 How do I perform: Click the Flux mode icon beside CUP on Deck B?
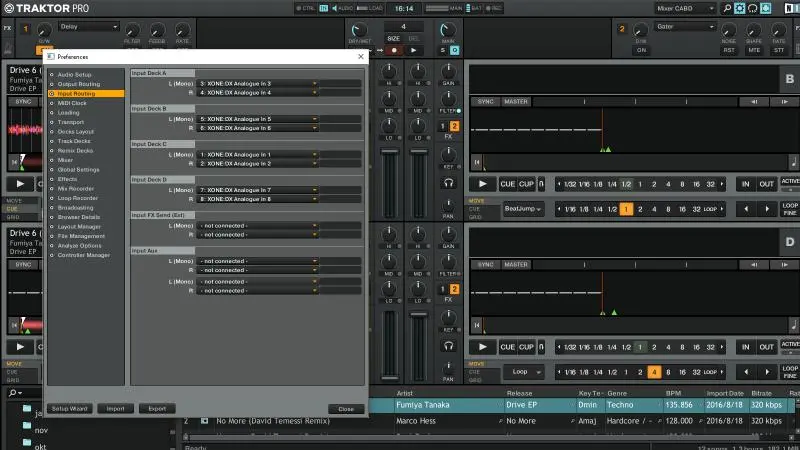541,184
